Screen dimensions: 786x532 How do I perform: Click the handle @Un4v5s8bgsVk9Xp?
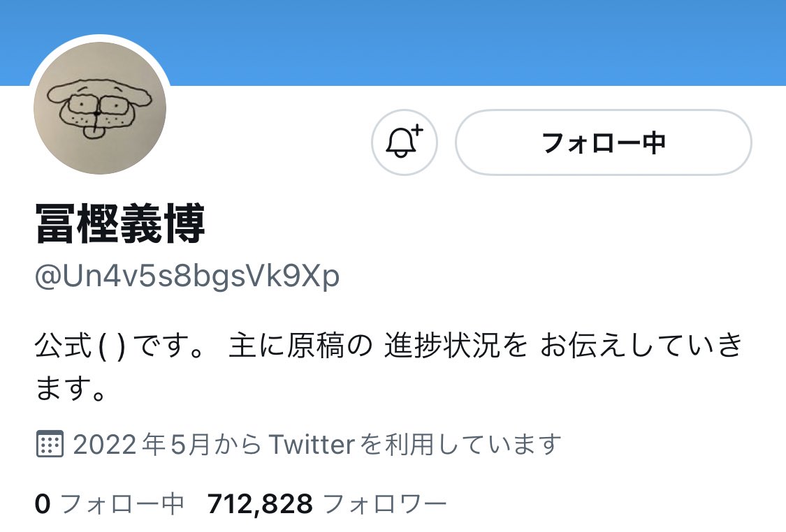point(187,276)
